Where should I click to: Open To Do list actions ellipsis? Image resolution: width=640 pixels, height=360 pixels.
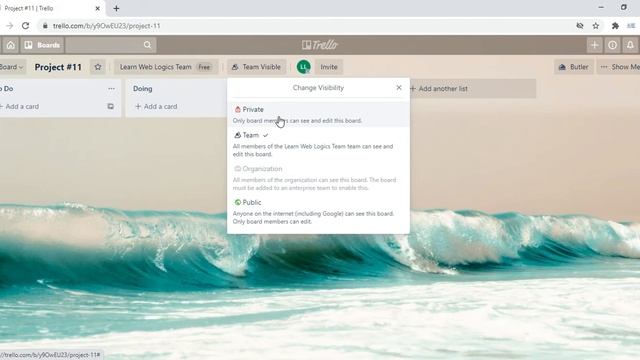pyautogui.click(x=111, y=89)
